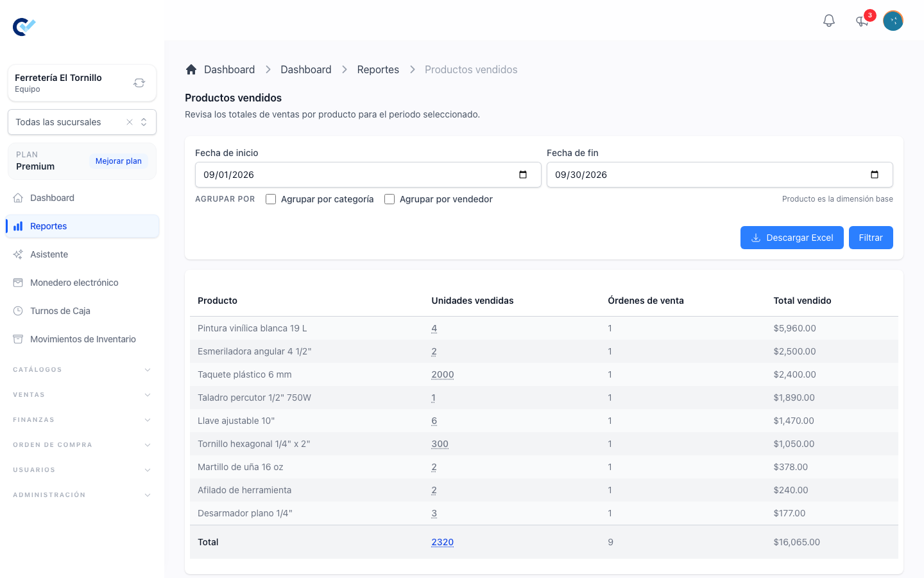Select the Pintura vinílica blanca 19 L row
The image size is (924, 578).
tap(544, 328)
